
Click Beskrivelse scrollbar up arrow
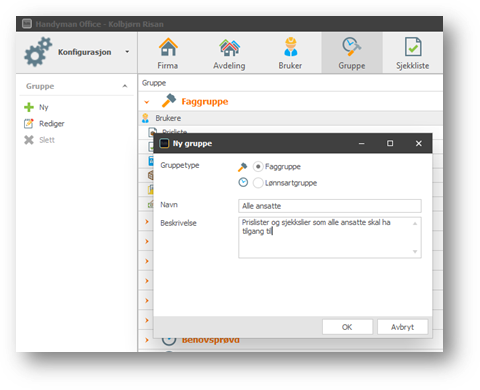[x=415, y=223]
